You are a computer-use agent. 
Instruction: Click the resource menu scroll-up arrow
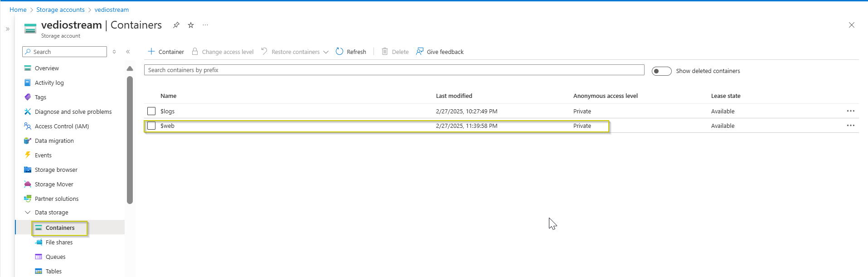click(130, 68)
